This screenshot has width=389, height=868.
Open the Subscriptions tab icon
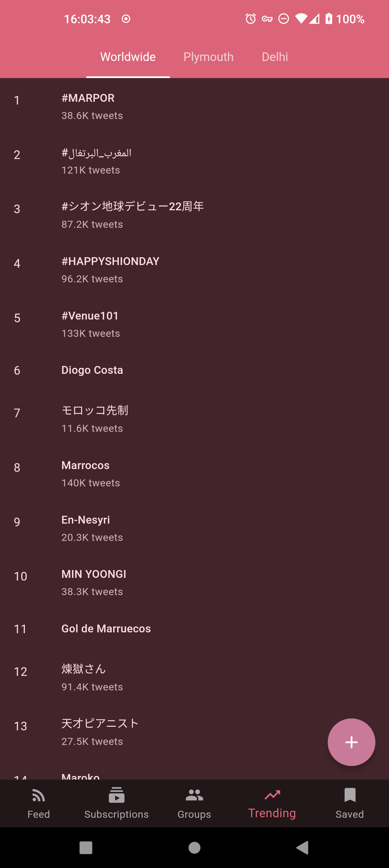pyautogui.click(x=116, y=796)
